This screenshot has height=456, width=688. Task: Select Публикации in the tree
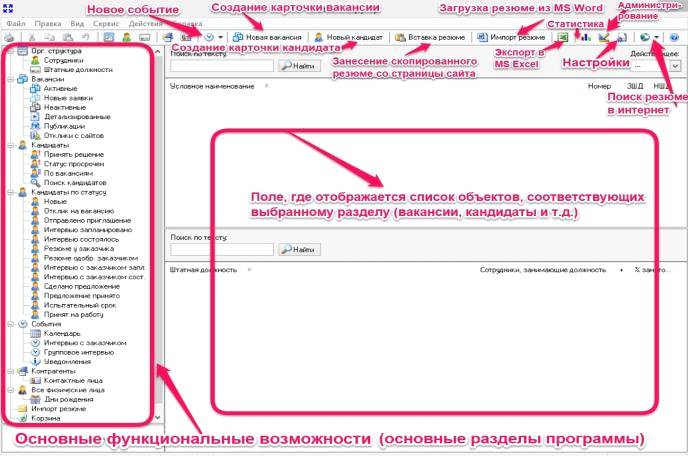tap(64, 126)
